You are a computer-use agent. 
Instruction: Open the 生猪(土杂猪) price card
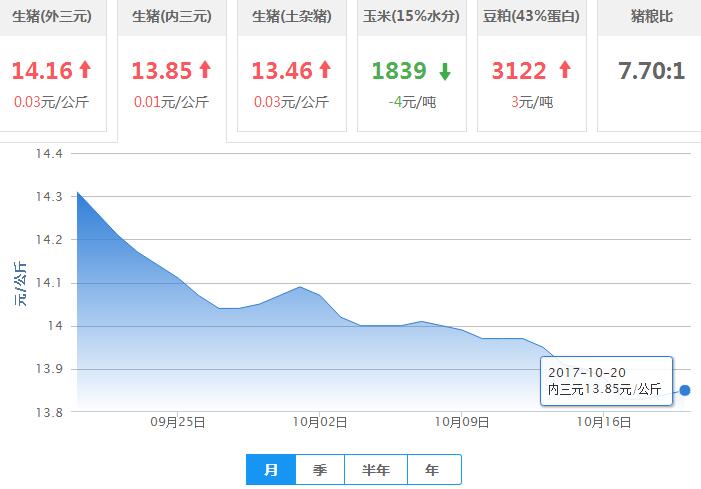[292, 66]
